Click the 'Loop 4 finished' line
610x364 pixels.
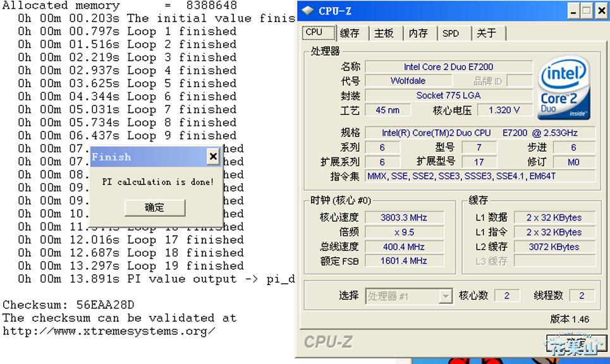pos(127,70)
